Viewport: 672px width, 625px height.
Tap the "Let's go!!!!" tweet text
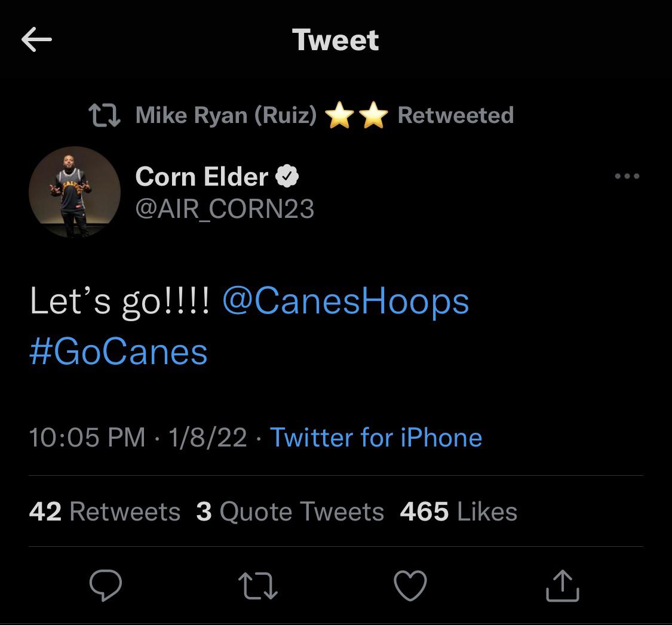pyautogui.click(x=119, y=301)
